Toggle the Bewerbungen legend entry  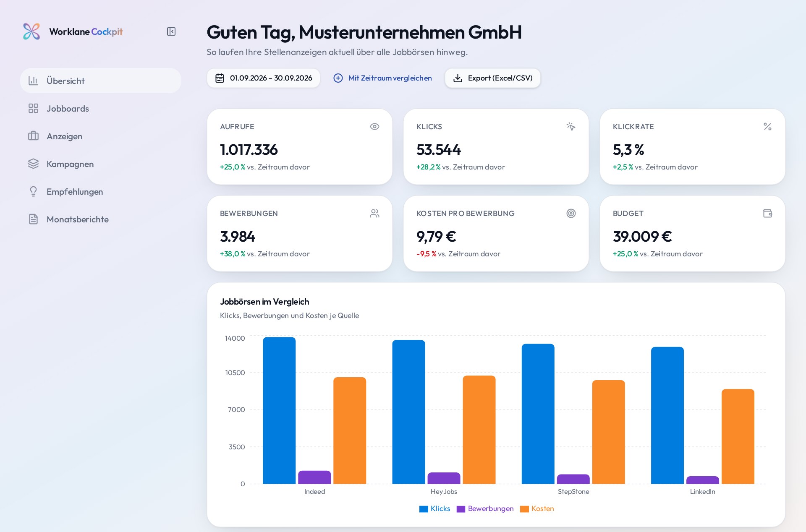[485, 509]
